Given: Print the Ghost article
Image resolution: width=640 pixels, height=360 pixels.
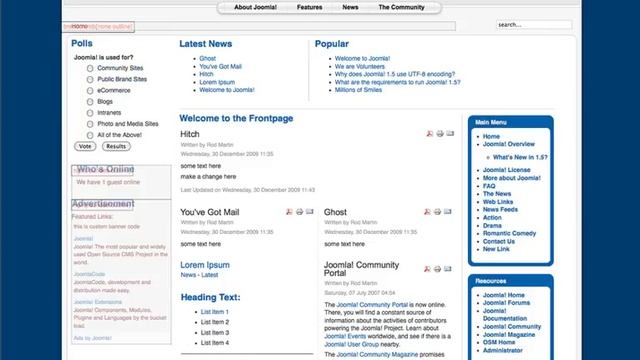Looking at the screenshot, I should coord(437,211).
